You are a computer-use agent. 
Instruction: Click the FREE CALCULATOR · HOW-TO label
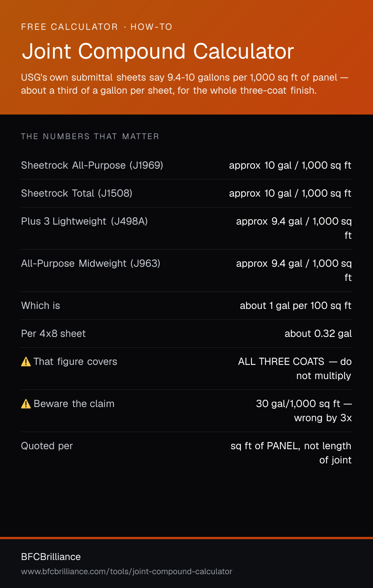point(97,27)
